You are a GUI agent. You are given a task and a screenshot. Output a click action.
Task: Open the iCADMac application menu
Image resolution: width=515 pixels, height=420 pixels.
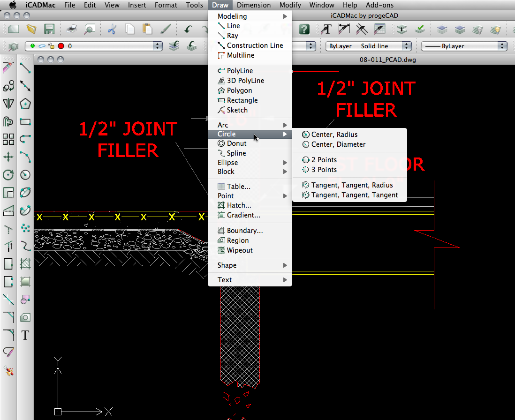40,5
